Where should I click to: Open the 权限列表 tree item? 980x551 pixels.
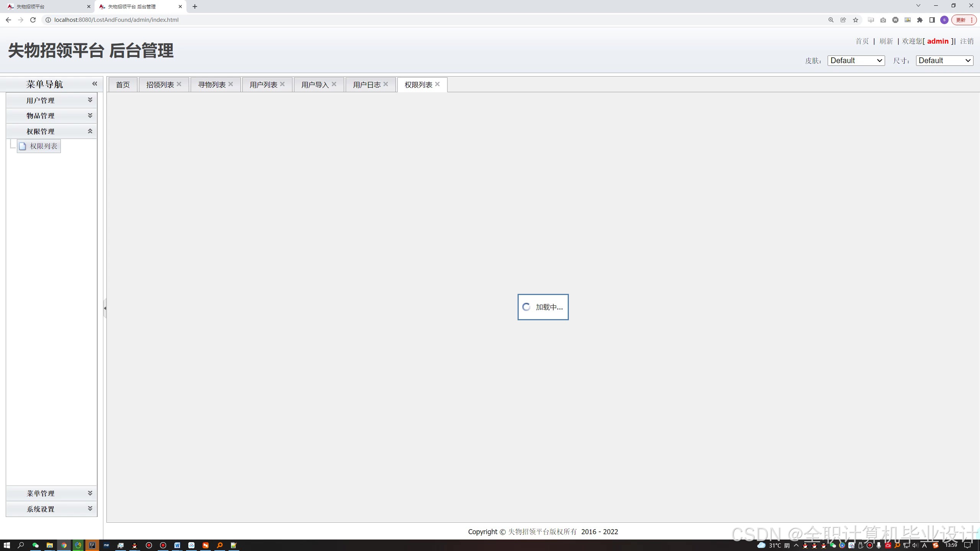click(x=43, y=146)
